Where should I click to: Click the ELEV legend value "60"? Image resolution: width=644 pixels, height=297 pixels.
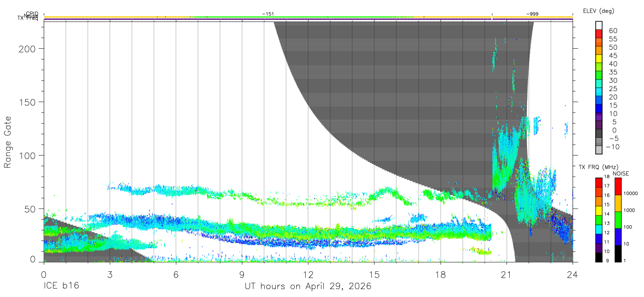(614, 31)
